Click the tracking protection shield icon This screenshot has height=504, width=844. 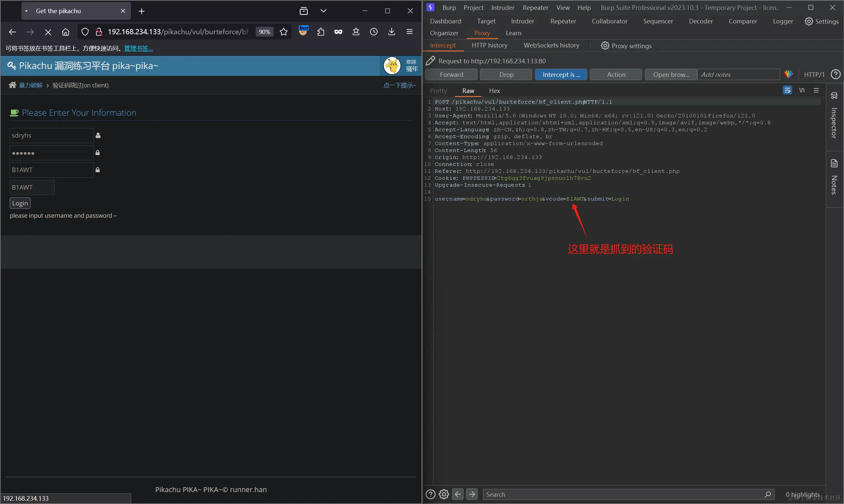[x=85, y=32]
